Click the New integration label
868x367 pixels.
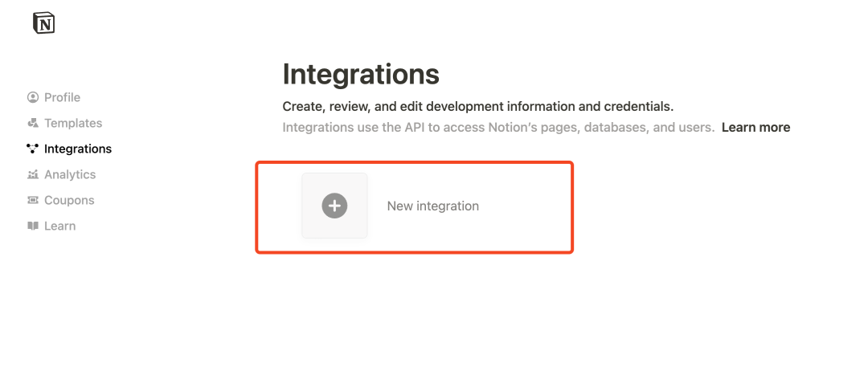click(x=433, y=206)
